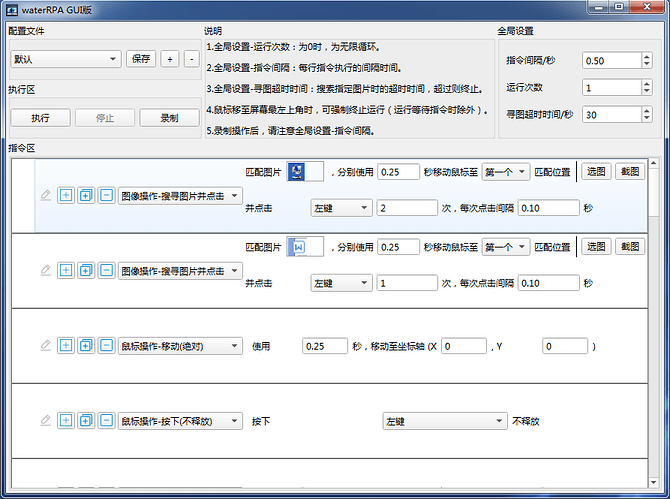The image size is (670, 499).
Task: Increase the 指令间隔/秒 value with the up arrow
Action: [646, 55]
